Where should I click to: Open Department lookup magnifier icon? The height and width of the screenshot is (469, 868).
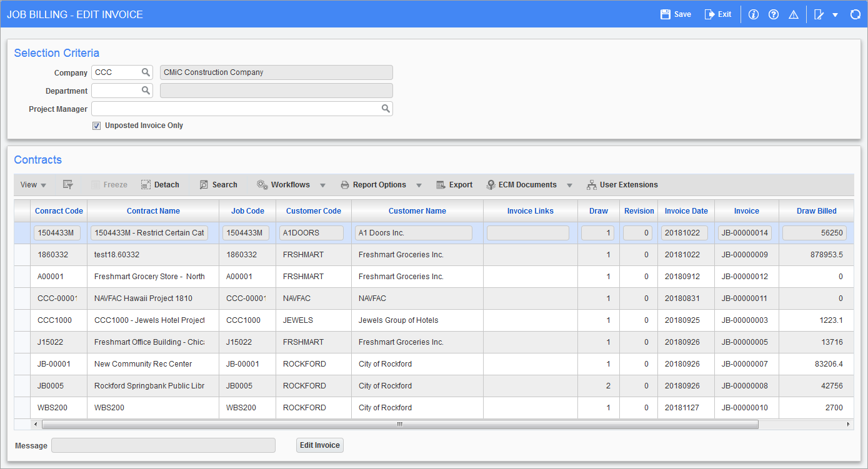coord(146,91)
